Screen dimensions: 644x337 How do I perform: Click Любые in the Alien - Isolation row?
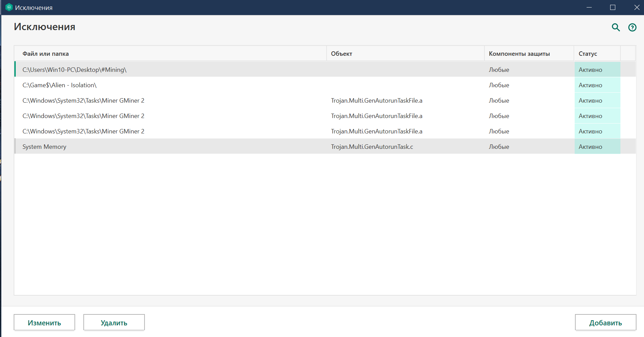[x=499, y=85]
